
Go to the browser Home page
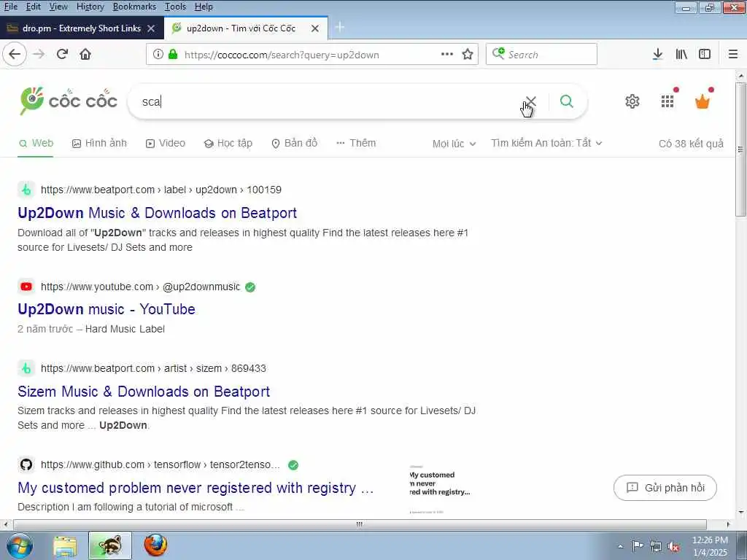85,54
